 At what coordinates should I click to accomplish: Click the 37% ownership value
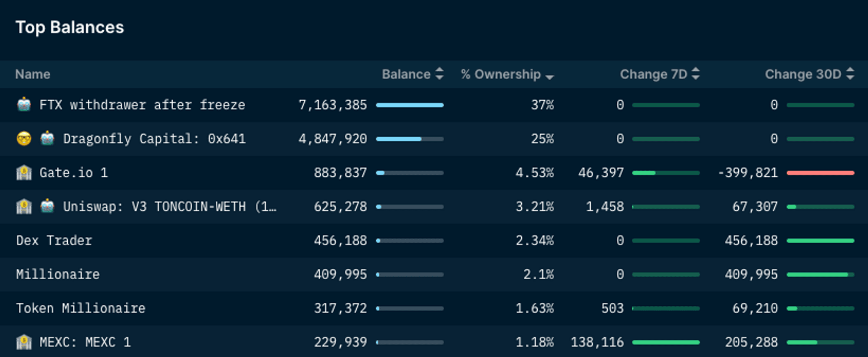point(542,105)
